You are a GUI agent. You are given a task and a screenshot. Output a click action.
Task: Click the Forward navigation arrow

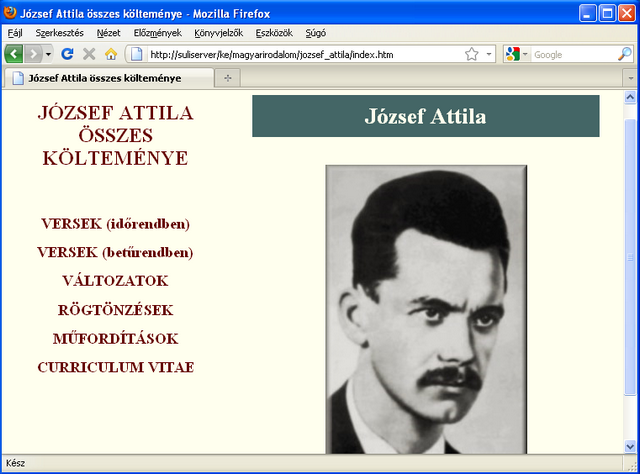pyautogui.click(x=33, y=54)
